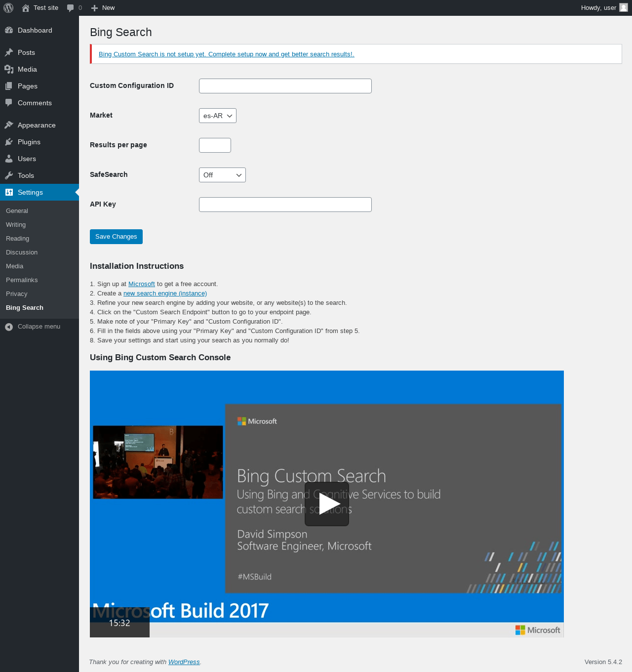This screenshot has height=672, width=632.
Task: Click the plus icon next to New
Action: click(x=95, y=8)
